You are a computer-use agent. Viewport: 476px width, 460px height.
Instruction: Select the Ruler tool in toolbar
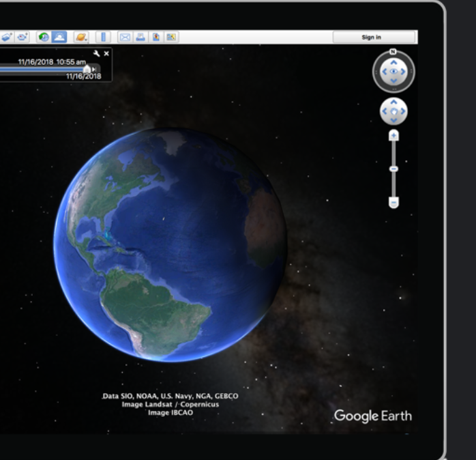click(103, 37)
